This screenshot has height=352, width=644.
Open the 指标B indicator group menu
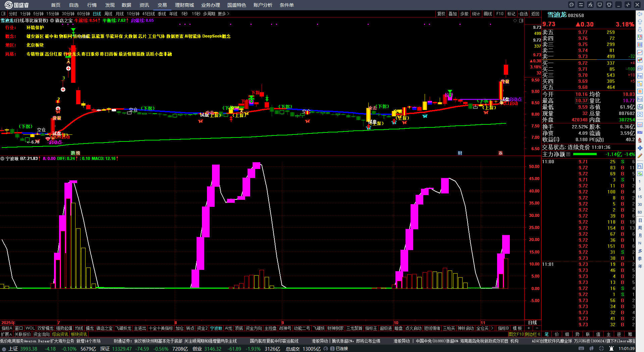503,328
